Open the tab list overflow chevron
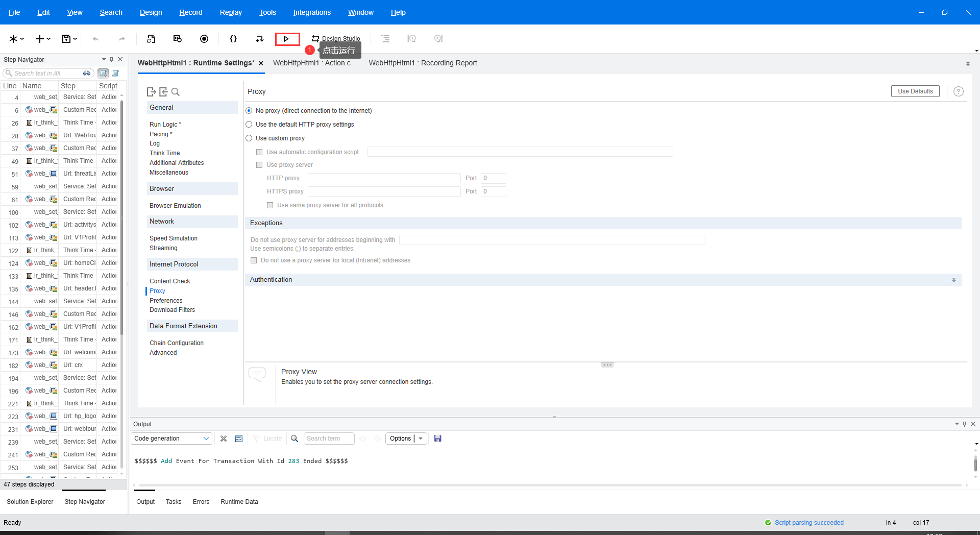The width and height of the screenshot is (980, 535). [x=968, y=64]
